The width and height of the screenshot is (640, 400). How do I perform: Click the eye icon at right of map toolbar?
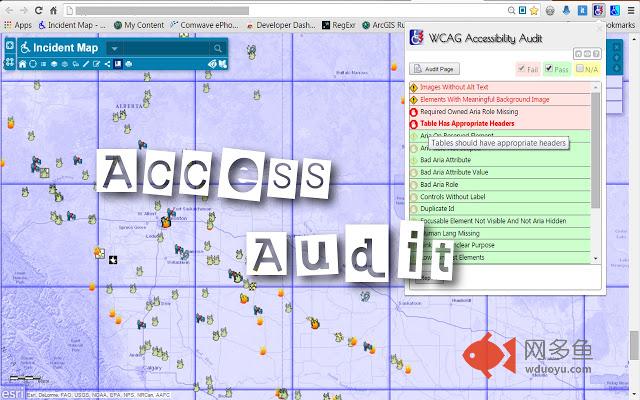click(x=212, y=64)
